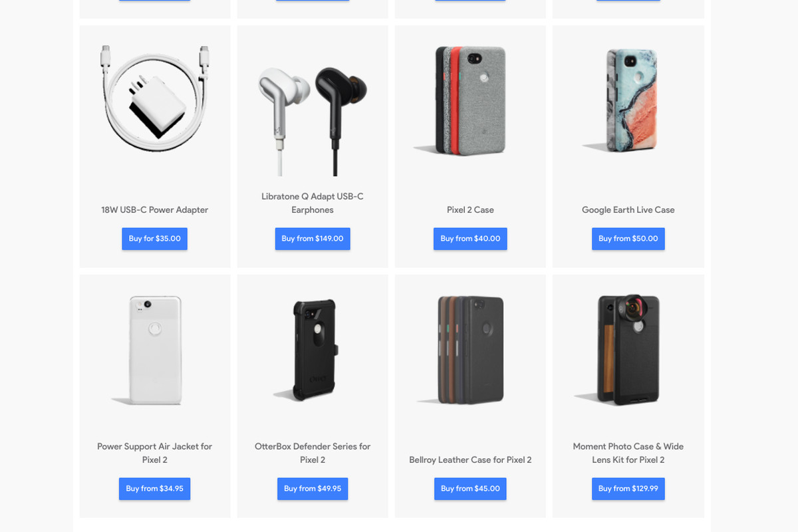Select the Google Earth Live Case title
The width and height of the screenshot is (798, 532).
pos(628,210)
